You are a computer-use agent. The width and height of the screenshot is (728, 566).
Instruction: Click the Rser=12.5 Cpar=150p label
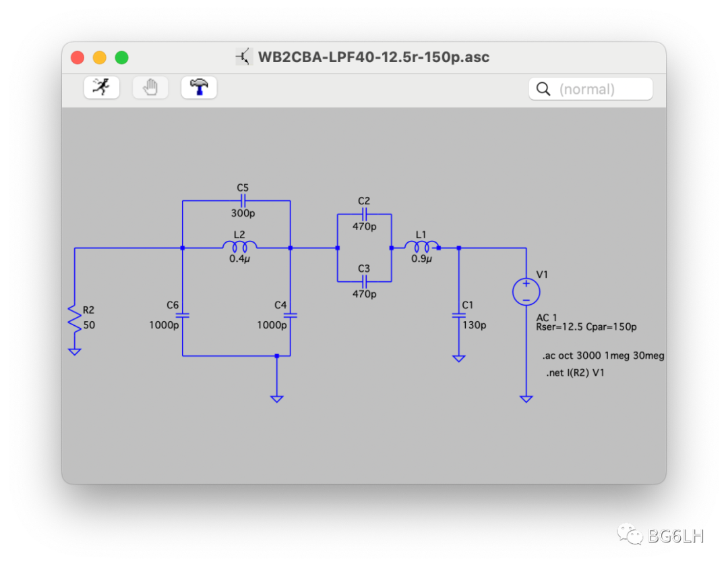pos(586,327)
